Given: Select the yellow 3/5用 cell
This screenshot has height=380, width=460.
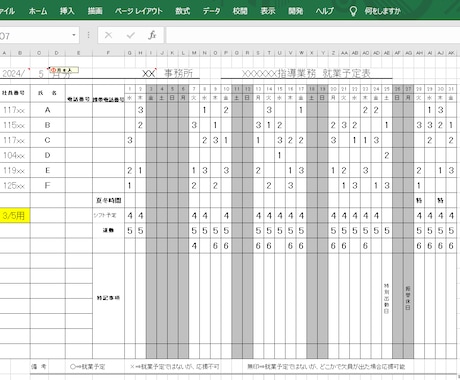Looking at the screenshot, I should (15, 215).
